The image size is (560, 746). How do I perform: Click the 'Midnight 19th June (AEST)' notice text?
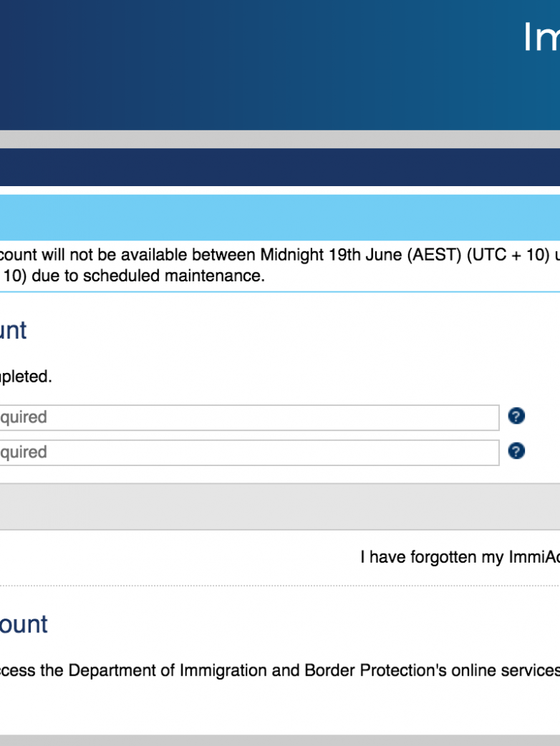[x=332, y=256]
